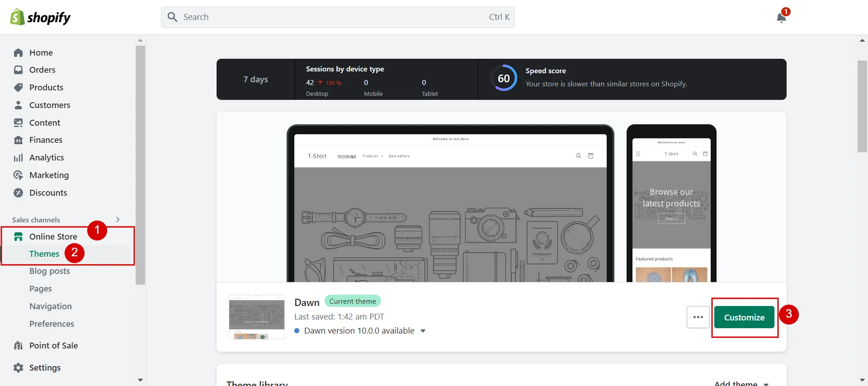The width and height of the screenshot is (868, 386).
Task: Click the Online Store shop icon
Action: 18,236
